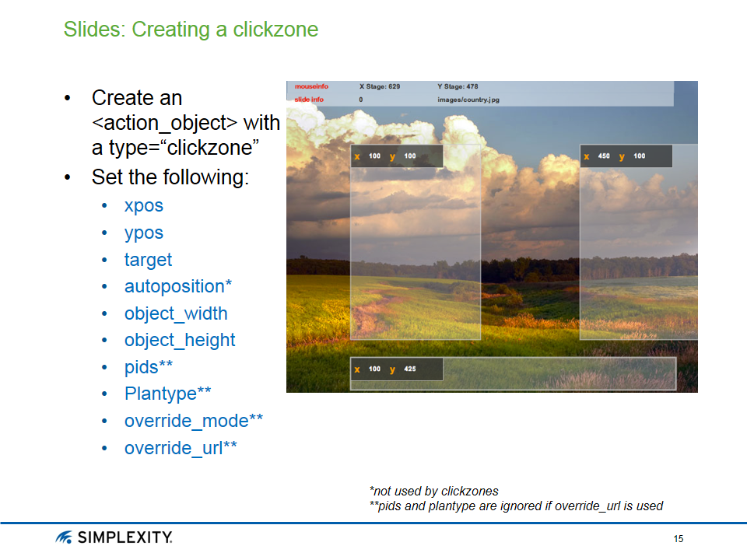The image size is (747, 560).
Task: Click the Plantype** bullet item
Action: click(167, 394)
